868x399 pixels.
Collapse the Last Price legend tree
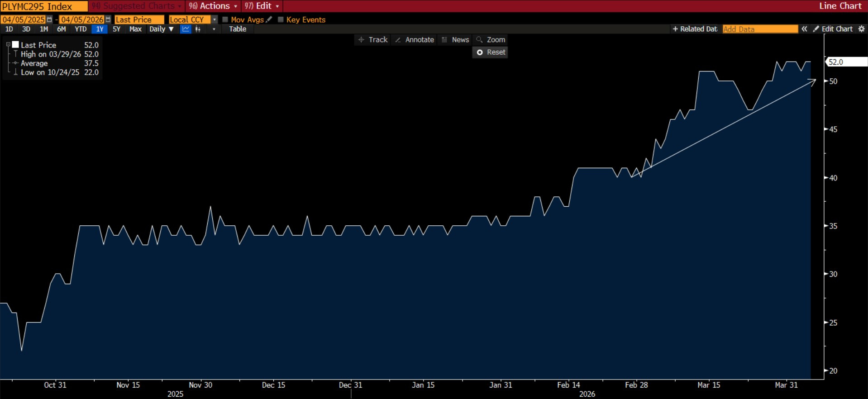[x=8, y=45]
